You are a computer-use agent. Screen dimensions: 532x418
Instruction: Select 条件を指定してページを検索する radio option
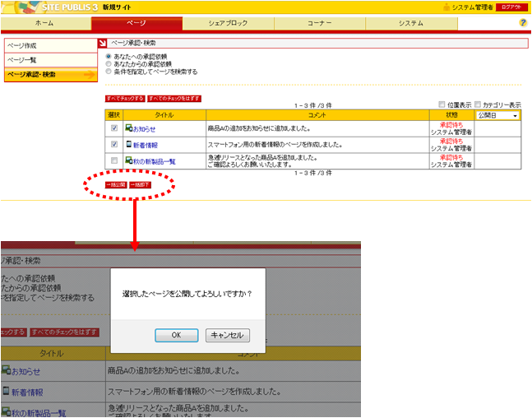109,72
